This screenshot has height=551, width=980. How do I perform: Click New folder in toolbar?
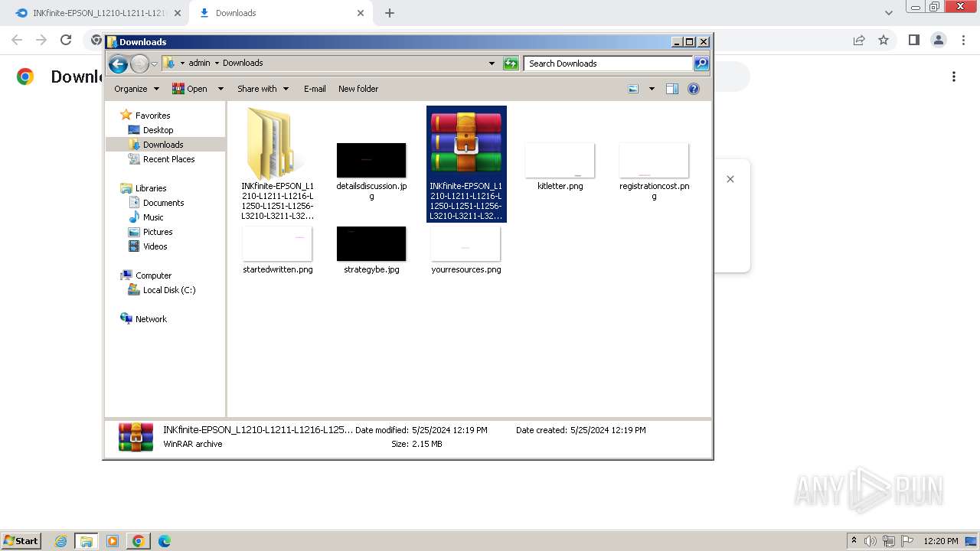pyautogui.click(x=358, y=89)
